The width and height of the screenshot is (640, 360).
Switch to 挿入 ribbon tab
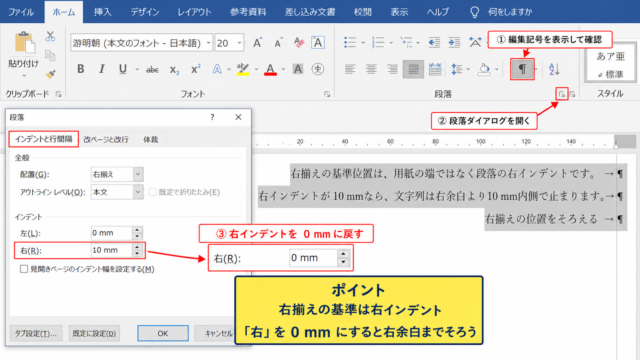(x=102, y=12)
